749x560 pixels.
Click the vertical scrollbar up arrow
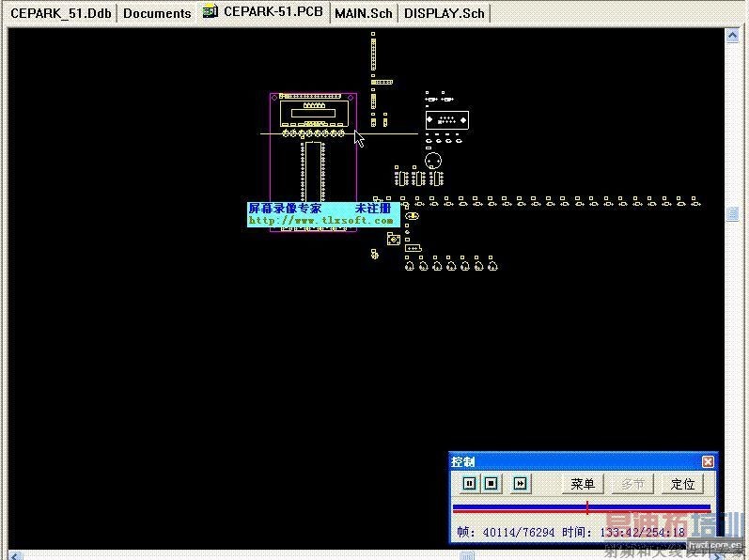(732, 36)
